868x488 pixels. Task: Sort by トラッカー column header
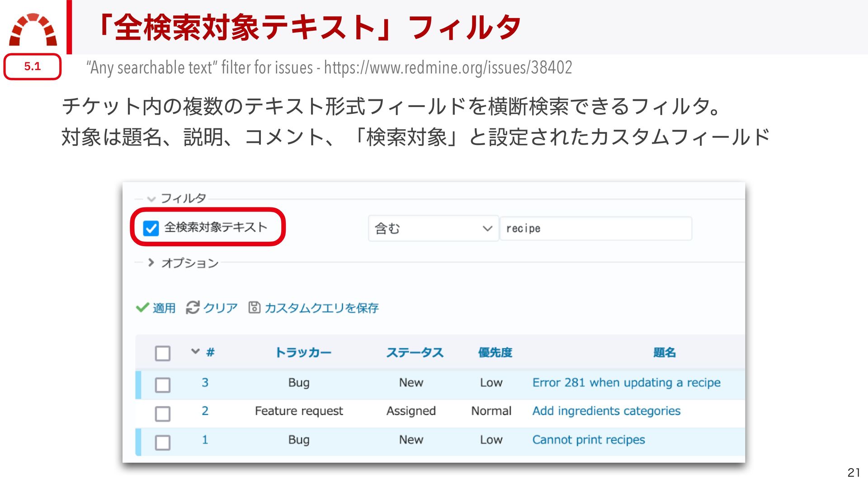(303, 352)
